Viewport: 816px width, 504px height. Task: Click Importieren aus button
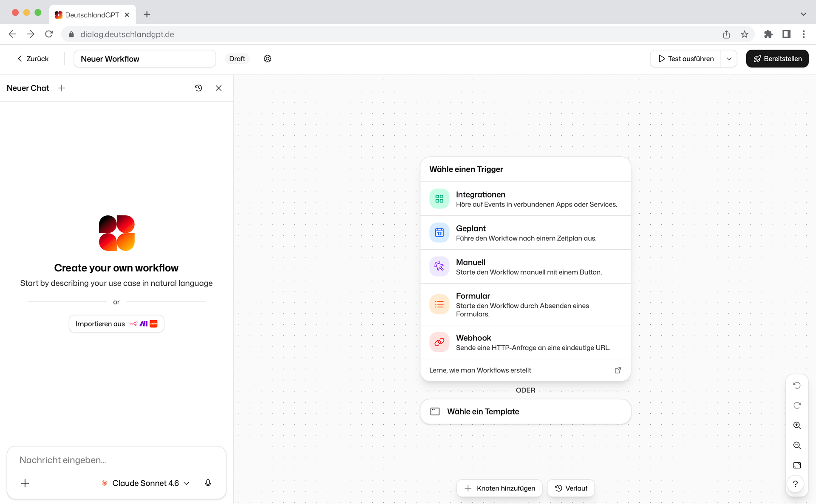116,324
